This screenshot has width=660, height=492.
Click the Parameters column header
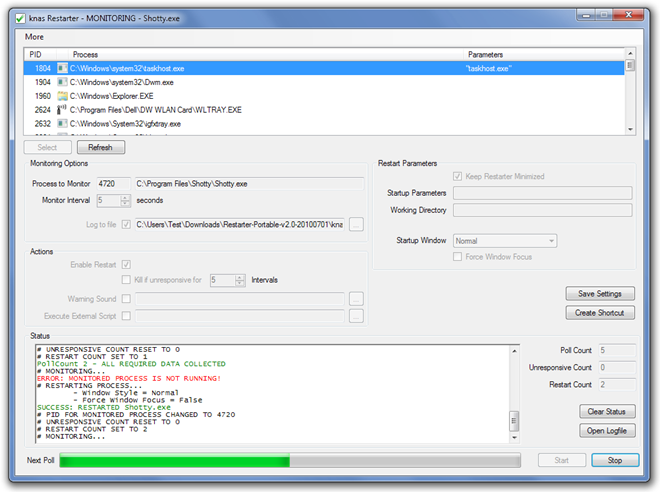(x=544, y=55)
